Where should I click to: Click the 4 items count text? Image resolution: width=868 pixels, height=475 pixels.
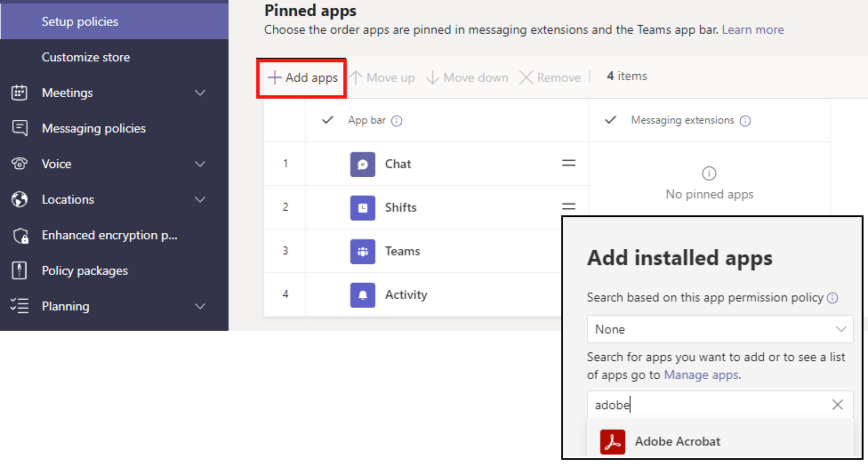(x=627, y=76)
